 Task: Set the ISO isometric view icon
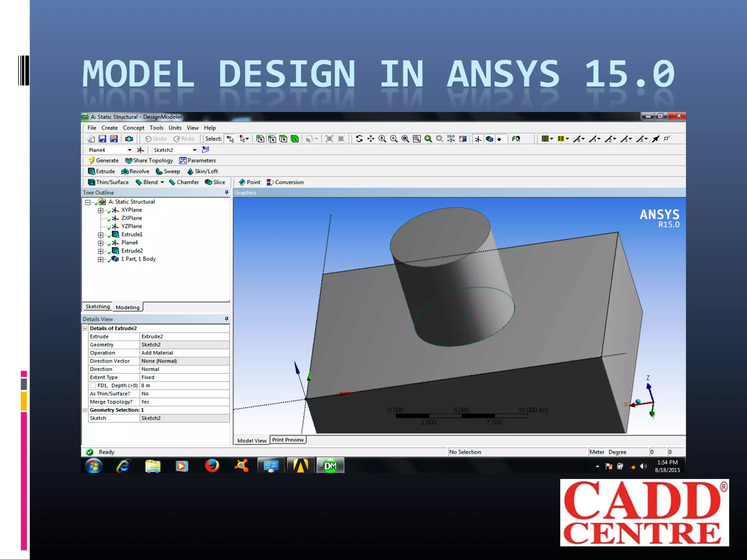(x=451, y=139)
